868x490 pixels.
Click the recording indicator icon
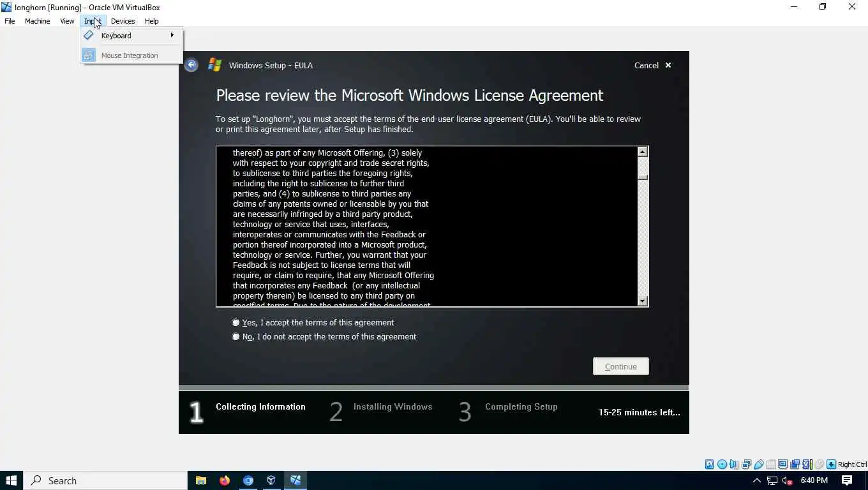(x=795, y=464)
